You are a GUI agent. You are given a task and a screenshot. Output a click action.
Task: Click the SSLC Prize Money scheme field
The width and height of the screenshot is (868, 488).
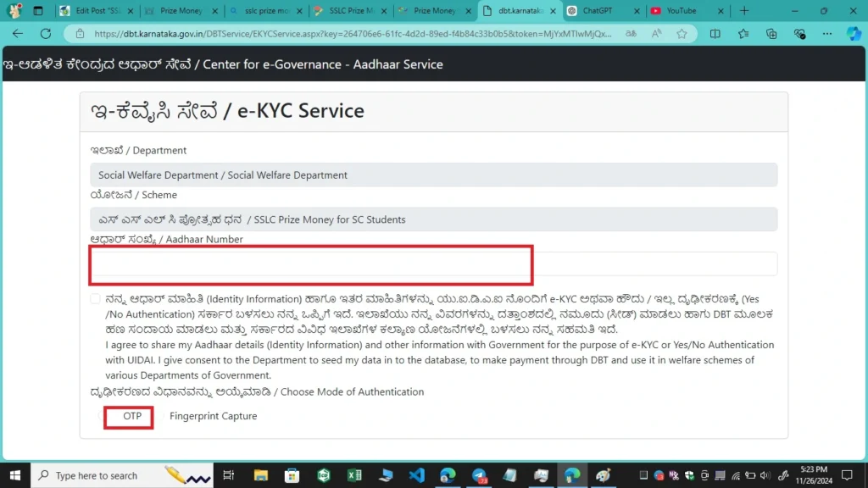pyautogui.click(x=433, y=219)
